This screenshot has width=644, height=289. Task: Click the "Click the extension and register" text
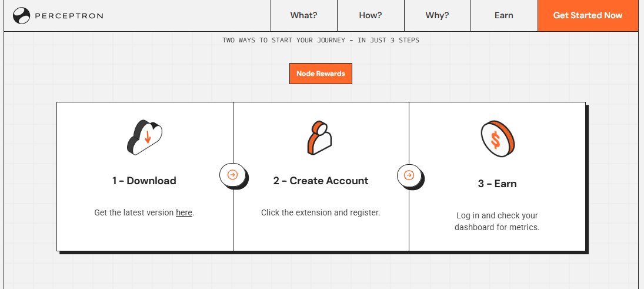pos(321,212)
